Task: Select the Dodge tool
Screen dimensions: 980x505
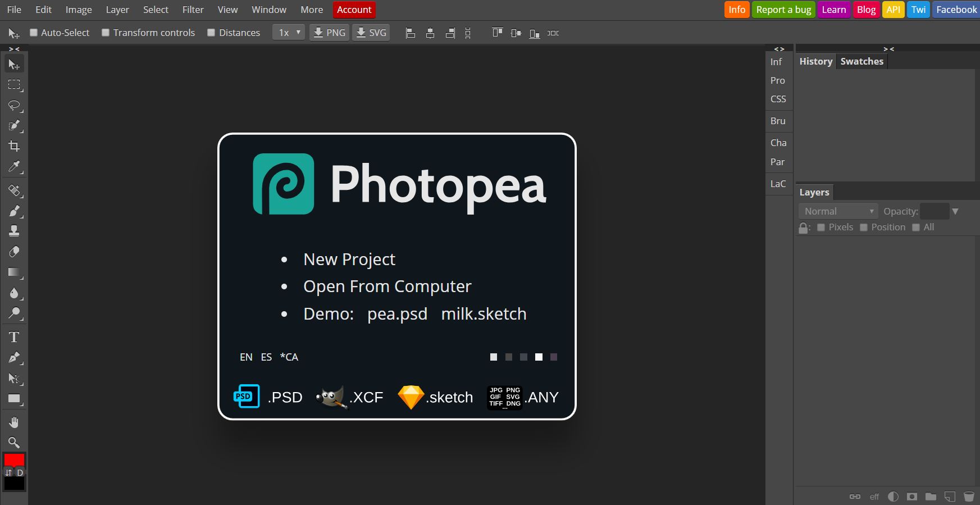Action: [14, 313]
